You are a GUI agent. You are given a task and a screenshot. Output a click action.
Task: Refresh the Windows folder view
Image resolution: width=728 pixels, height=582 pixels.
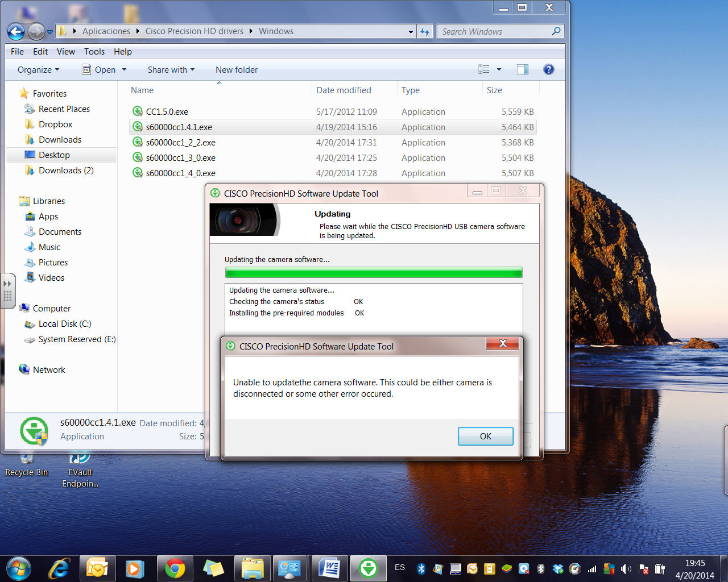click(425, 32)
